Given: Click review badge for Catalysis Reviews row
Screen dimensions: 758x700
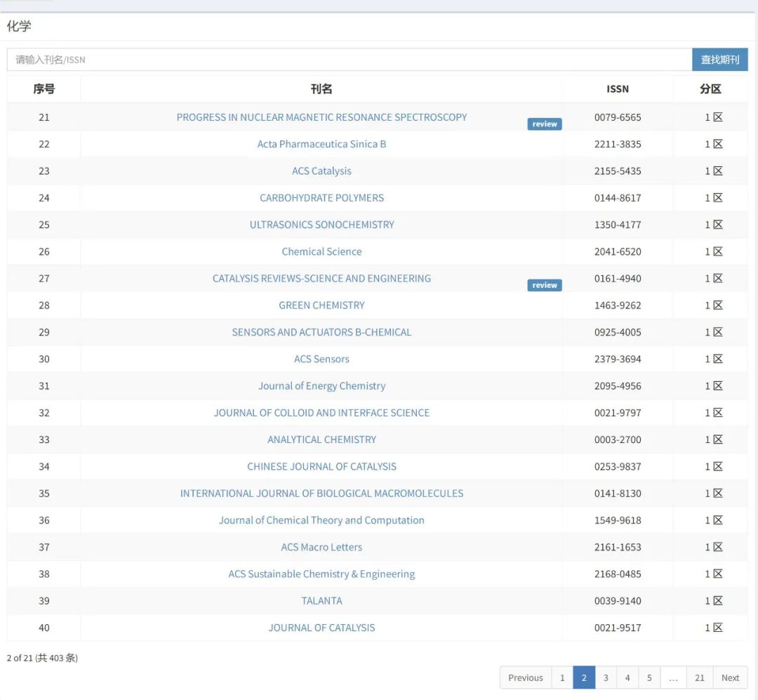Looking at the screenshot, I should [544, 285].
